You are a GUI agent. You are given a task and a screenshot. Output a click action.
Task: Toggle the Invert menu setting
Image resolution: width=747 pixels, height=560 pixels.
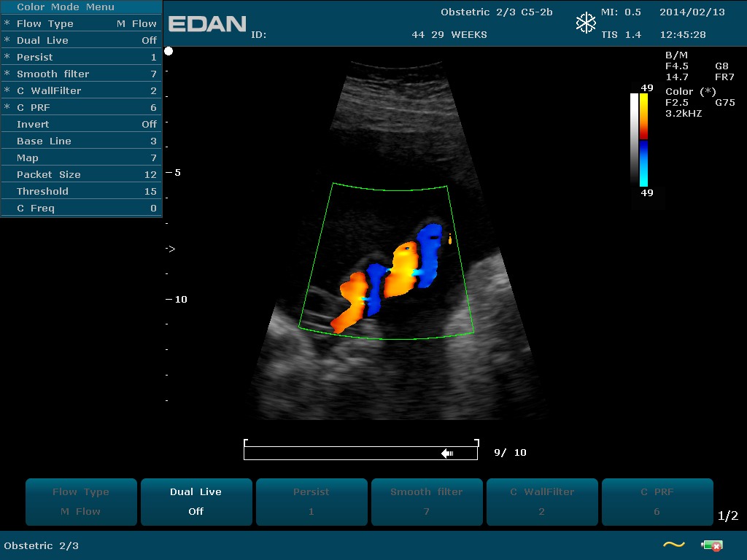pyautogui.click(x=81, y=125)
